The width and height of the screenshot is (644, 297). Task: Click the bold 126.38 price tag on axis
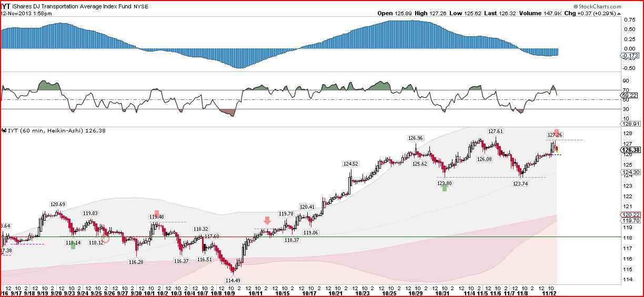631,149
